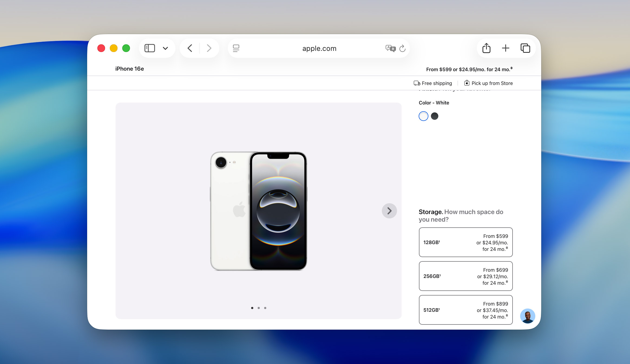The image size is (630, 364).
Task: Click the forward navigation chevron
Action: (x=209, y=48)
